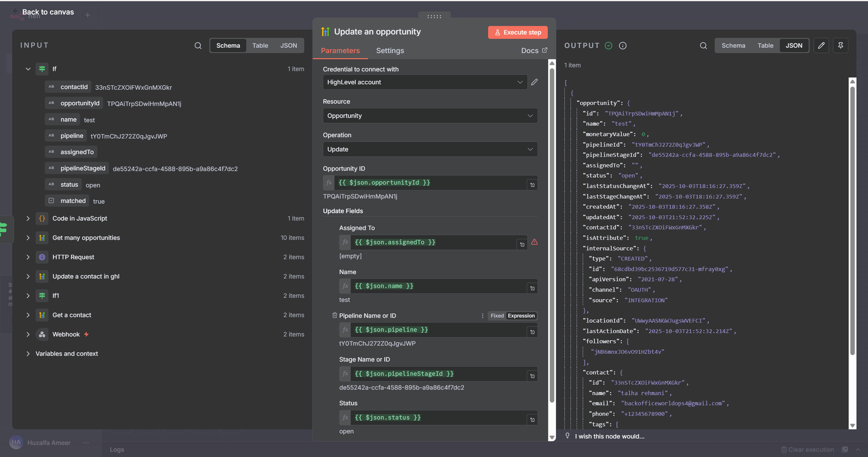868x457 pixels.
Task: Show INPUT as Schema view
Action: click(x=228, y=46)
